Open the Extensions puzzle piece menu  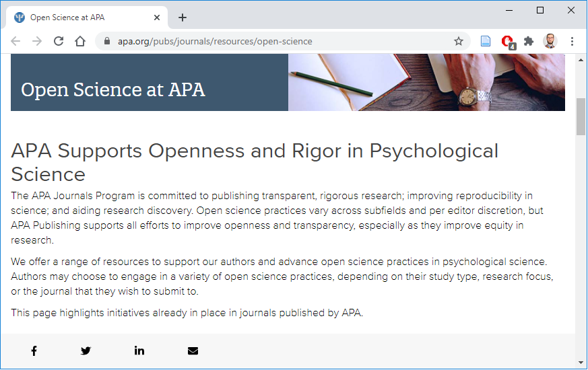point(529,41)
